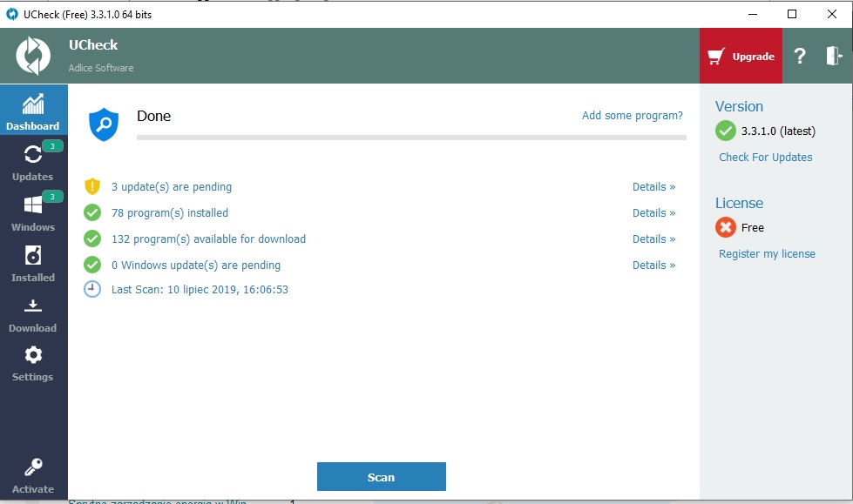
Task: Click the Add some program? link
Action: click(633, 115)
